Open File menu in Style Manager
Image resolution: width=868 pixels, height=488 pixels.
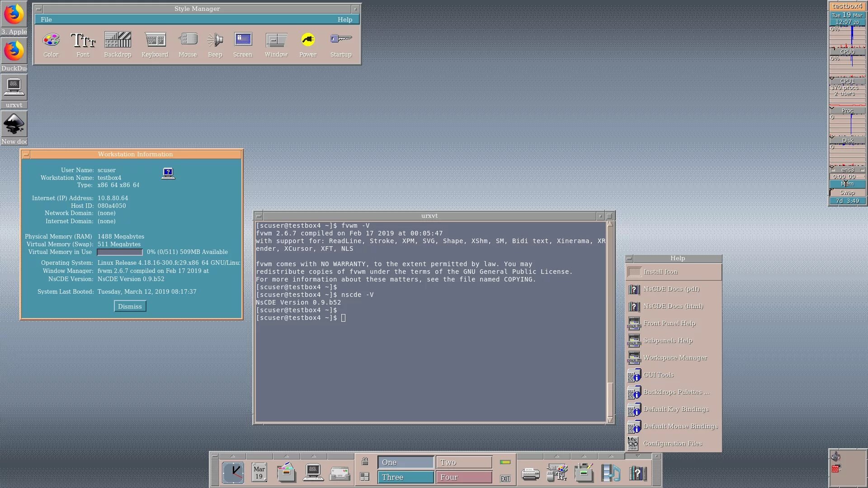tap(46, 19)
